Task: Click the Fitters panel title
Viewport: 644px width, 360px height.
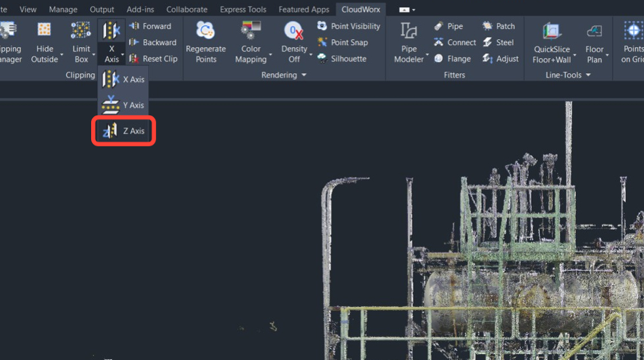Action: (454, 75)
